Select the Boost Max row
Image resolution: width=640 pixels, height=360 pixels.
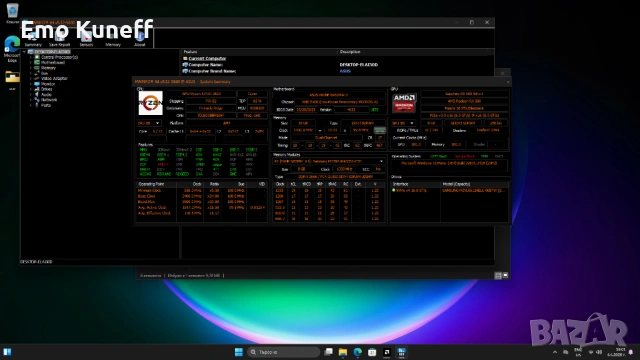(202, 202)
